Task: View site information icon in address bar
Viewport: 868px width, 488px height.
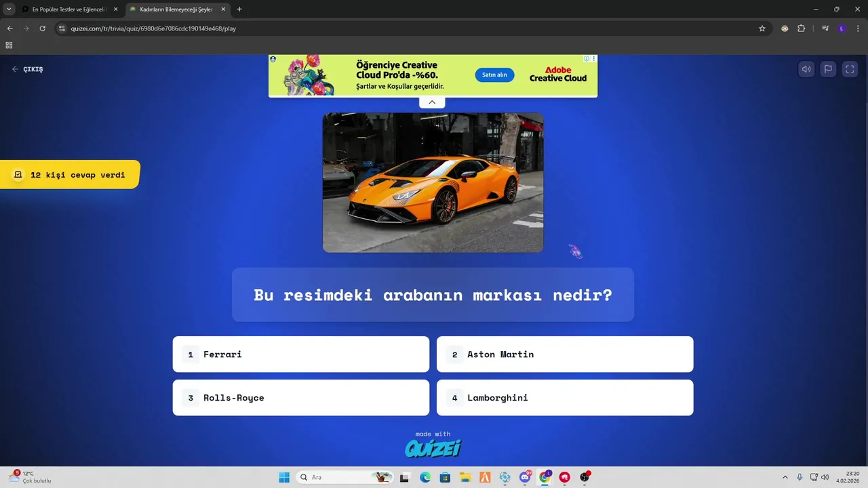Action: click(62, 28)
